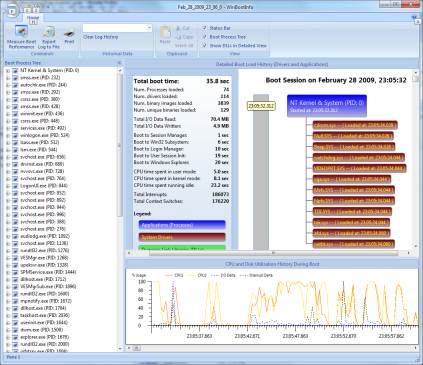Select winlogon.exe in Boot Process Tree
This screenshot has height=365, width=423.
click(45, 135)
